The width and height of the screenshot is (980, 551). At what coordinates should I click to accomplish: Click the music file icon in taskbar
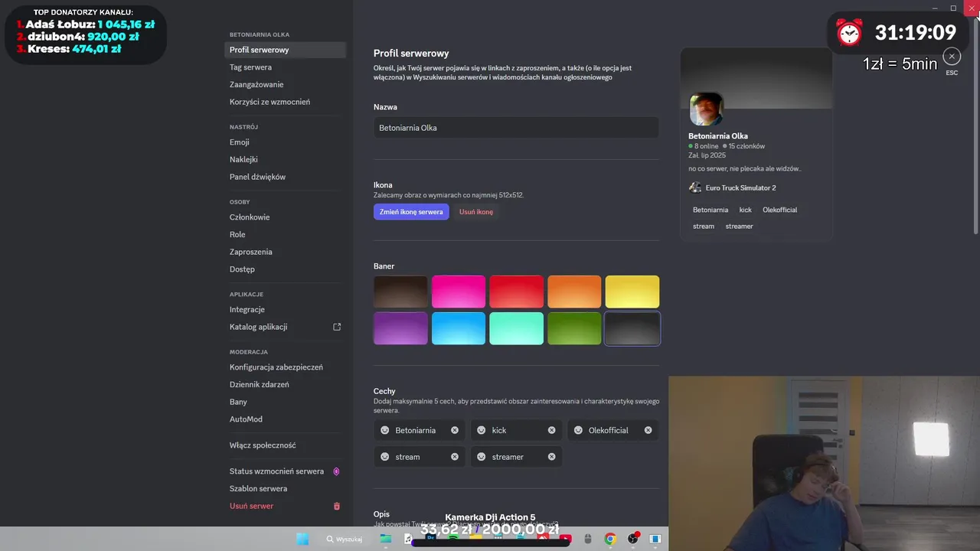coord(408,539)
